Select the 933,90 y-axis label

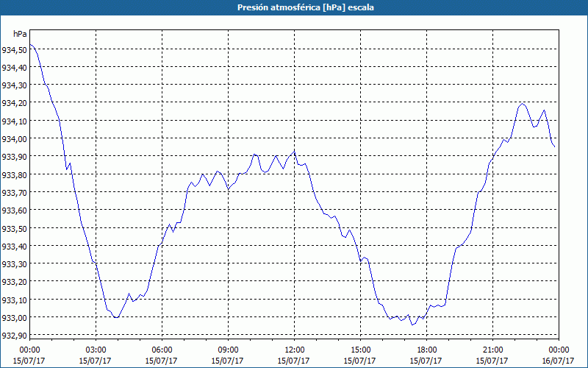[x=14, y=157]
